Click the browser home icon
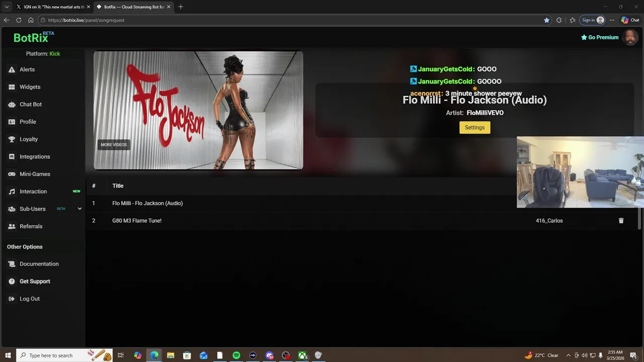Viewport: 644px width, 362px height. tap(31, 20)
